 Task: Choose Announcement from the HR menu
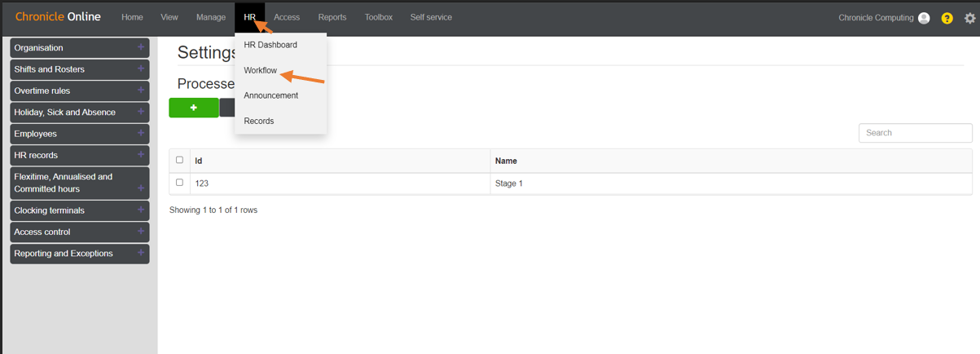(271, 95)
